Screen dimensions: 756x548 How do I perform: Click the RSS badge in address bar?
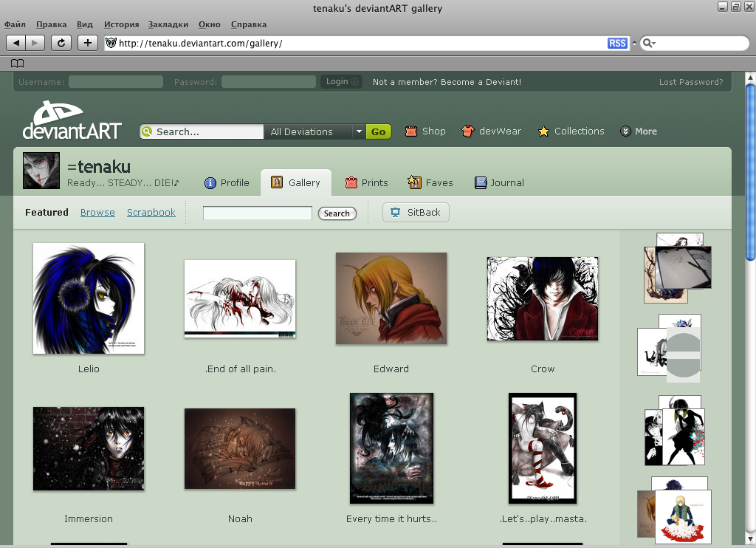(617, 44)
